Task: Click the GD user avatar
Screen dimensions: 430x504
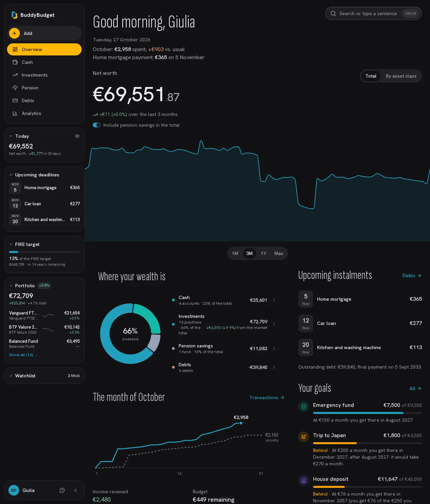Action: pos(14,490)
